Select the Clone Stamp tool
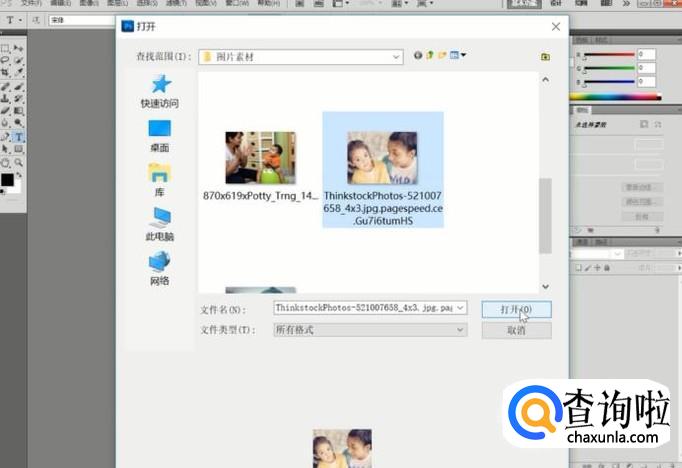This screenshot has width=682, height=468. 5,99
